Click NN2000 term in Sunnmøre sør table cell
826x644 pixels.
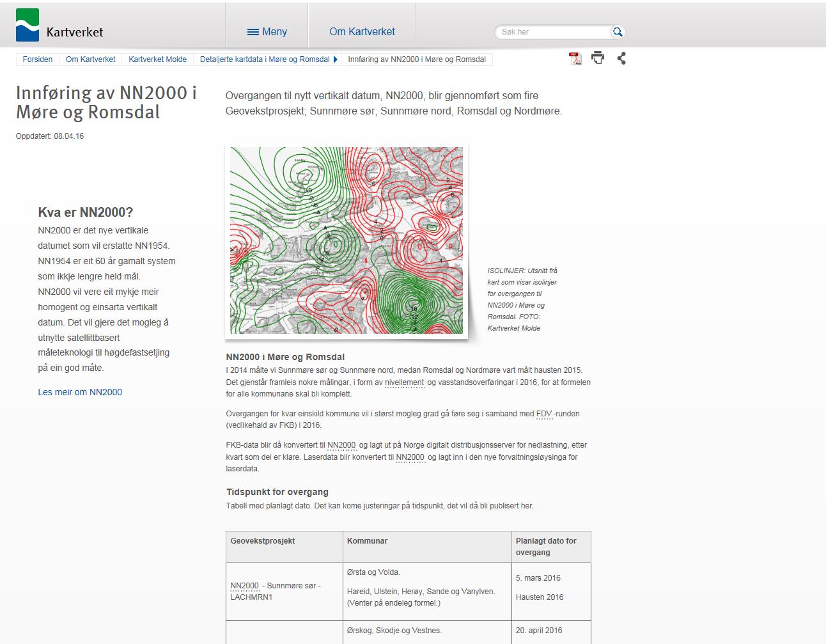click(x=245, y=586)
